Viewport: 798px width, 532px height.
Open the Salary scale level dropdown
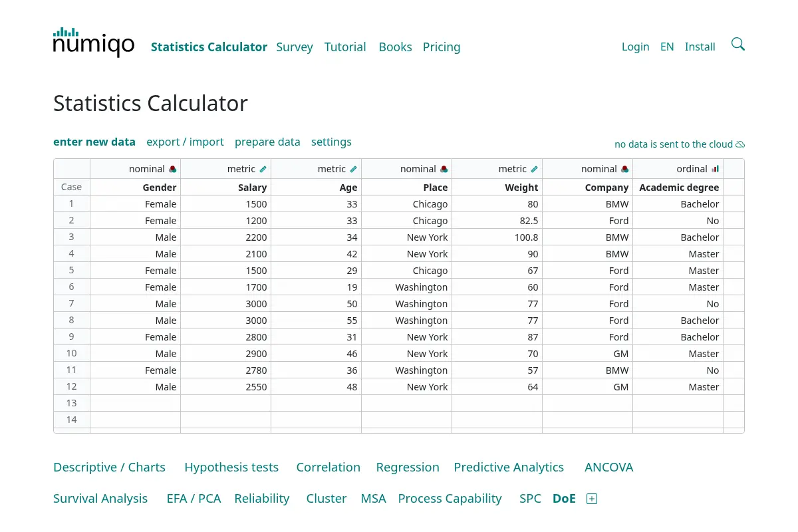pyautogui.click(x=226, y=169)
